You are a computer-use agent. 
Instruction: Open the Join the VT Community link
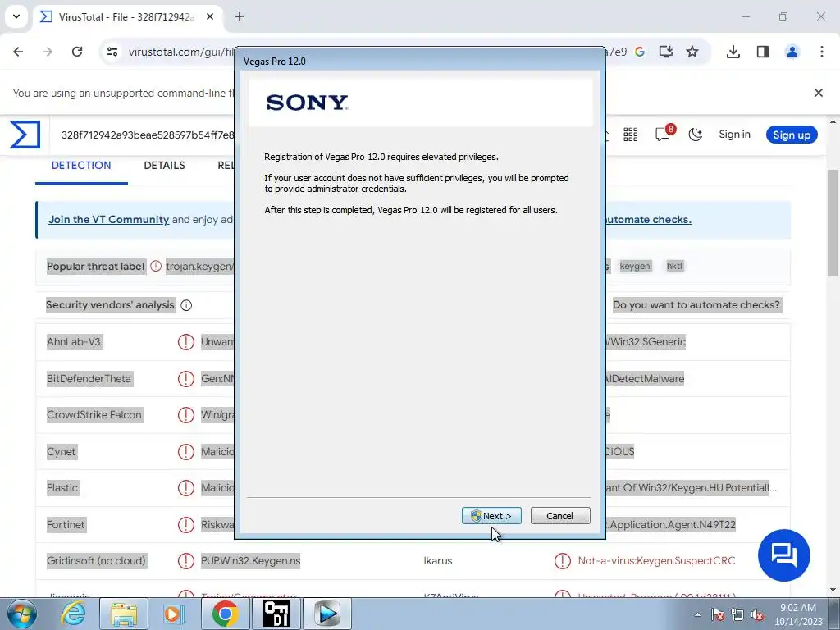109,220
